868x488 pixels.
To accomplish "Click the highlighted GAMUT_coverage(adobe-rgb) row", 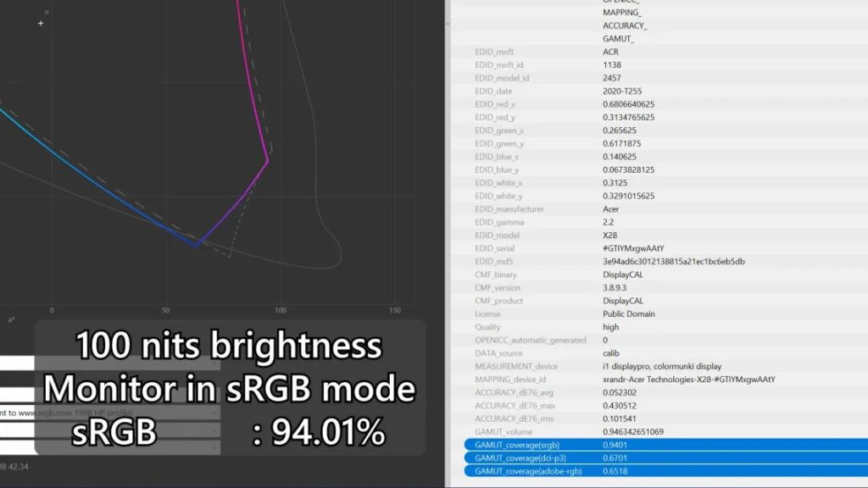I will tap(666, 471).
